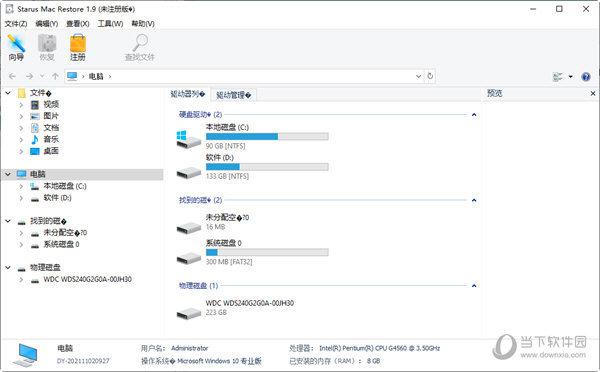Image resolution: width=600 pixels, height=372 pixels.
Task: Select 系统磁盘 0 drive icon in list
Action: (188, 258)
